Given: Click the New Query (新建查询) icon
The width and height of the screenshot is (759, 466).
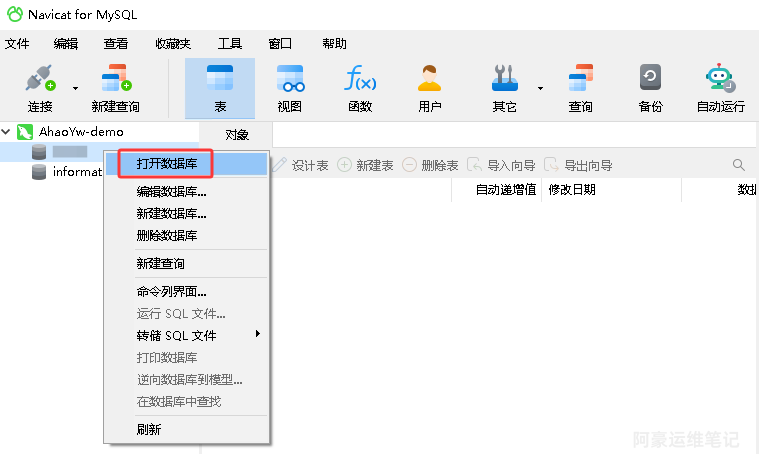Looking at the screenshot, I should pyautogui.click(x=116, y=78).
